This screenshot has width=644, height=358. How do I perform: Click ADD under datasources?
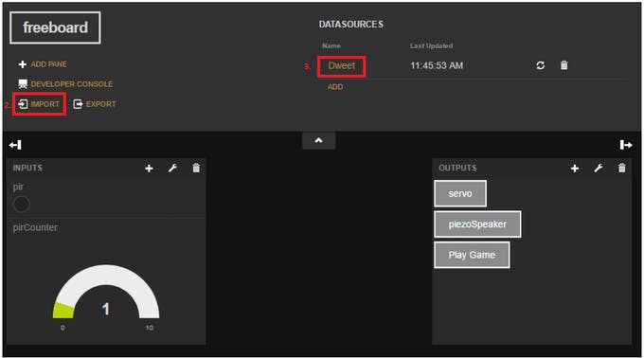(335, 87)
